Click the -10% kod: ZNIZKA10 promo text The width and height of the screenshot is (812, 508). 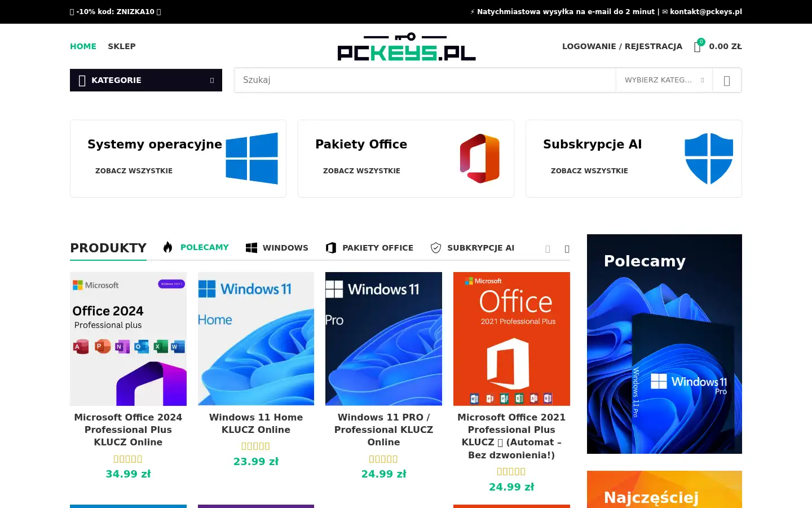pos(116,11)
